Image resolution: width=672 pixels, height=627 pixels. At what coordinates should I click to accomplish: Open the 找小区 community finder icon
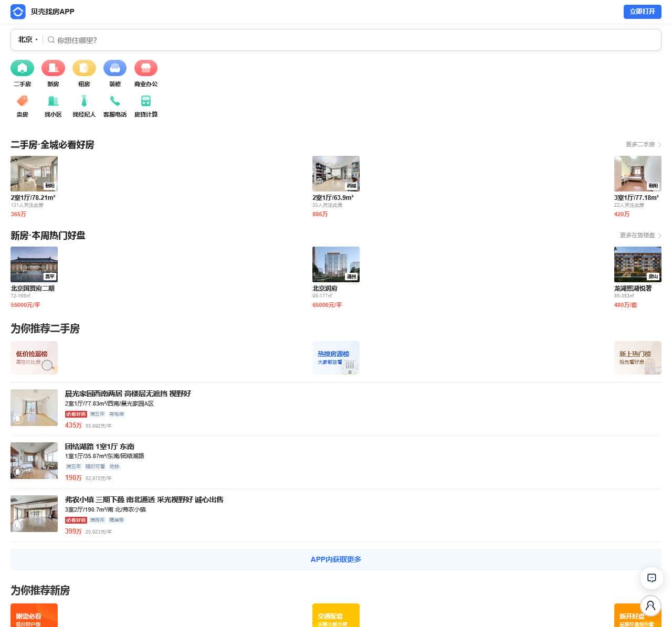pos(53,101)
